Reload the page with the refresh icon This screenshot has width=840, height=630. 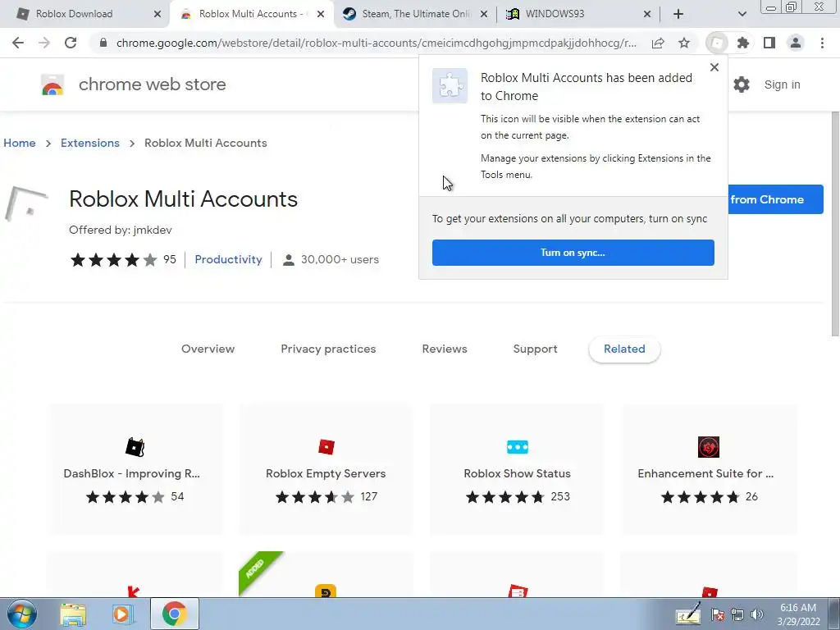[71, 43]
